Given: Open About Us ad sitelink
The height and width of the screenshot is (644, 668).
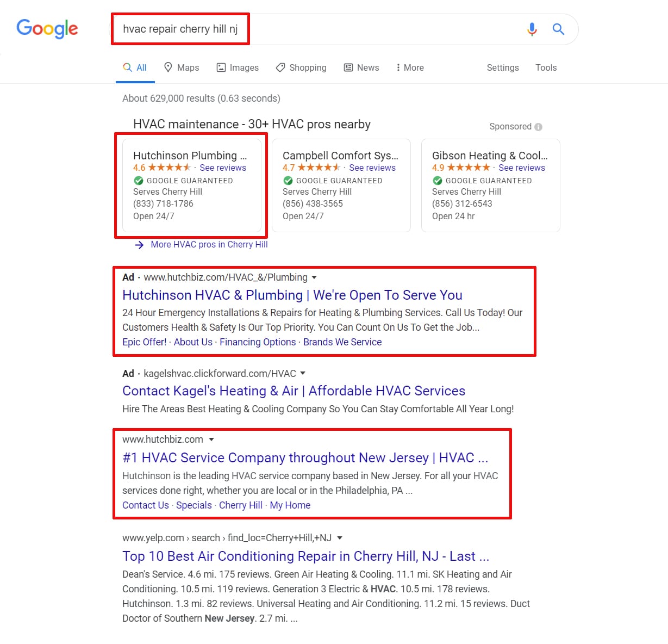Looking at the screenshot, I should pyautogui.click(x=193, y=342).
